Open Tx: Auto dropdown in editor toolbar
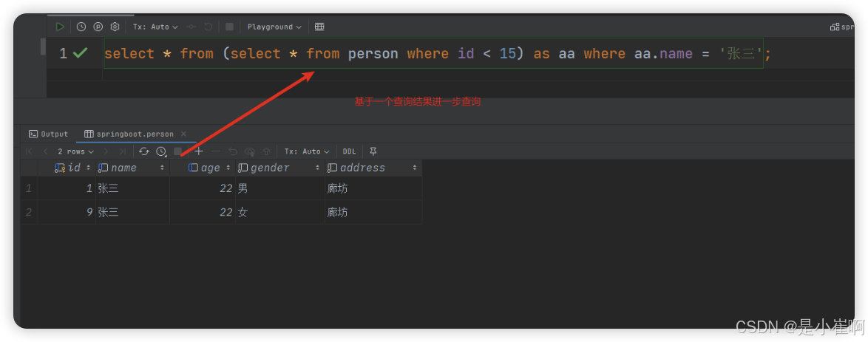Image resolution: width=868 pixels, height=342 pixels. (155, 27)
